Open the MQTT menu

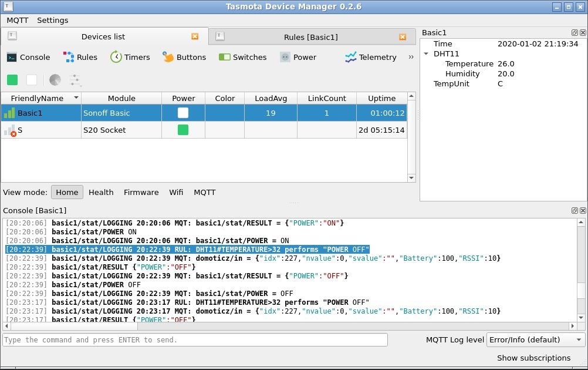17,21
